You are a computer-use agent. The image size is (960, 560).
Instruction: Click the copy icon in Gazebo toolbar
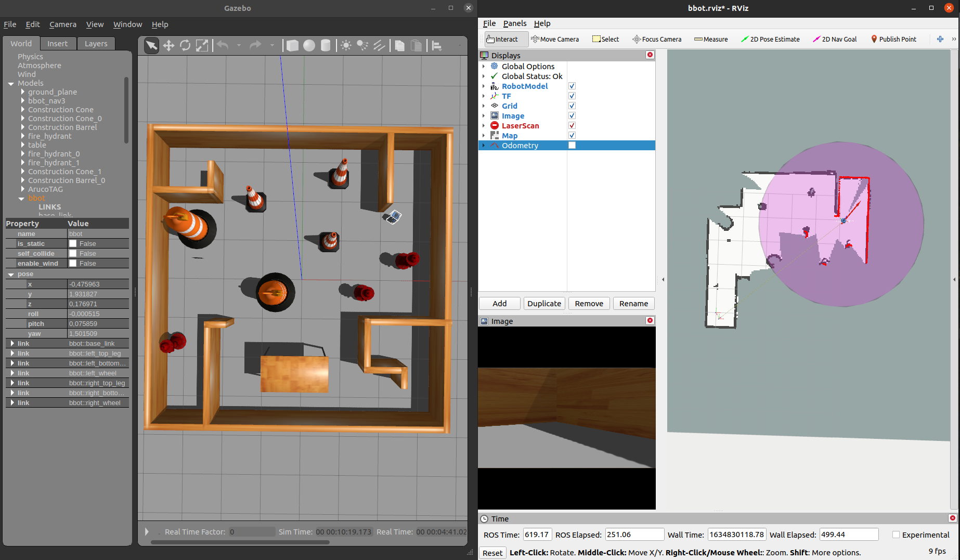(399, 46)
